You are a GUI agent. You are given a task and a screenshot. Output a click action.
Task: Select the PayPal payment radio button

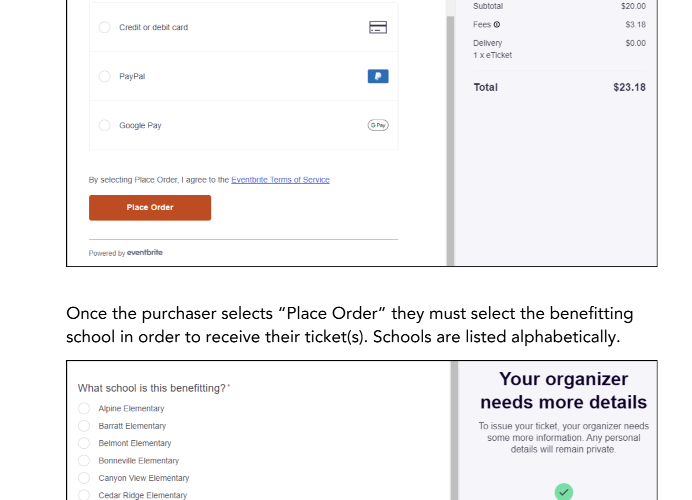click(x=105, y=76)
